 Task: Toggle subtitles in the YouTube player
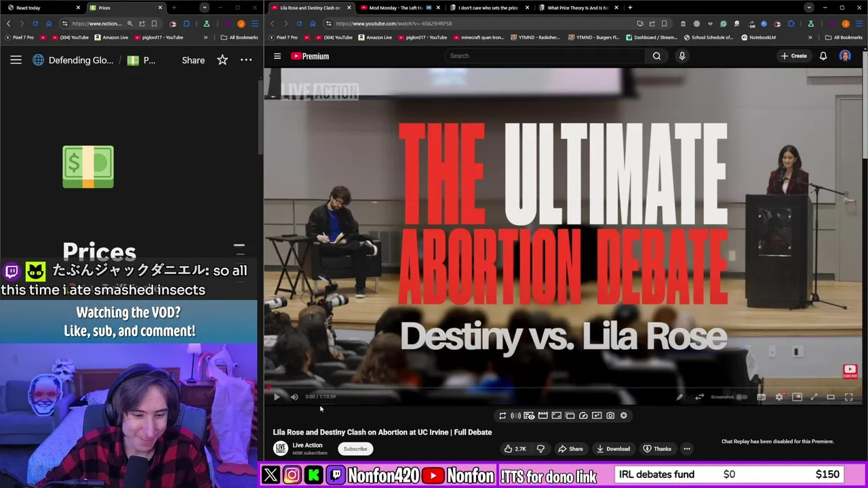[x=761, y=397]
